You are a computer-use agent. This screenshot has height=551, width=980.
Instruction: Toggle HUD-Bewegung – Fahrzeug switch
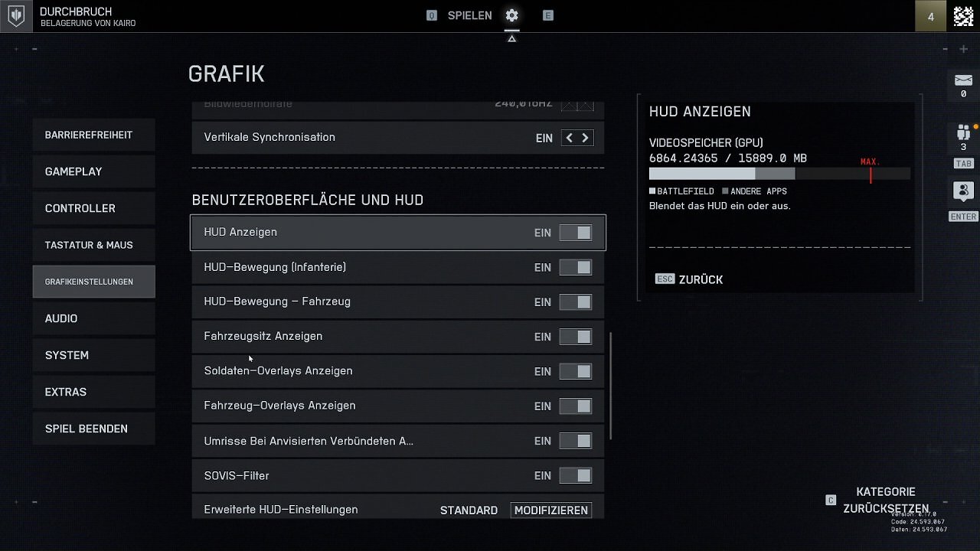click(576, 302)
